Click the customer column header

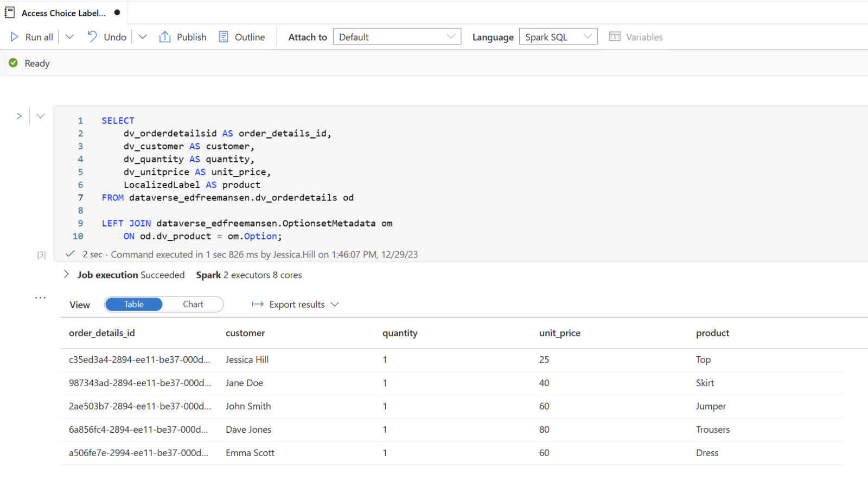click(x=245, y=333)
